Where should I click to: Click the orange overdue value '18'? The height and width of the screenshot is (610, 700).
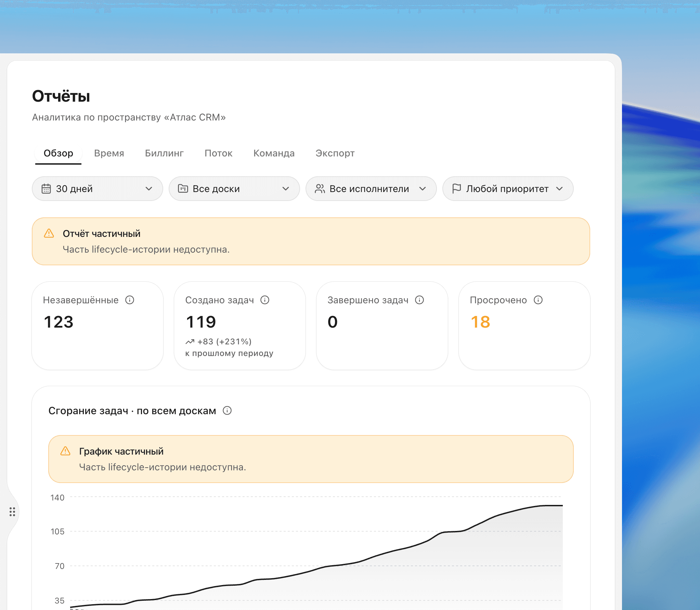tap(480, 322)
